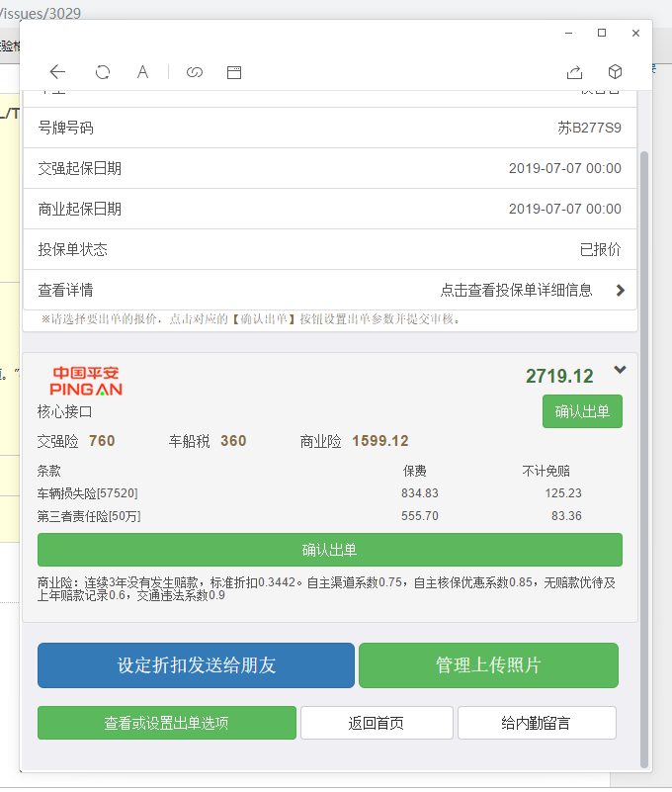The height and width of the screenshot is (792, 672).
Task: Select plate number 苏B277S9
Action: pos(589,128)
